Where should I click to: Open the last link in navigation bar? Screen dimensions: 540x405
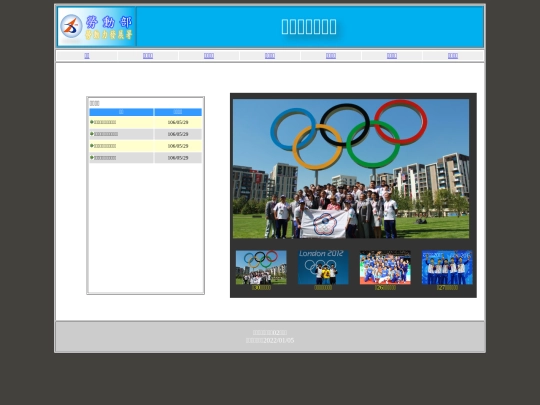[453, 56]
